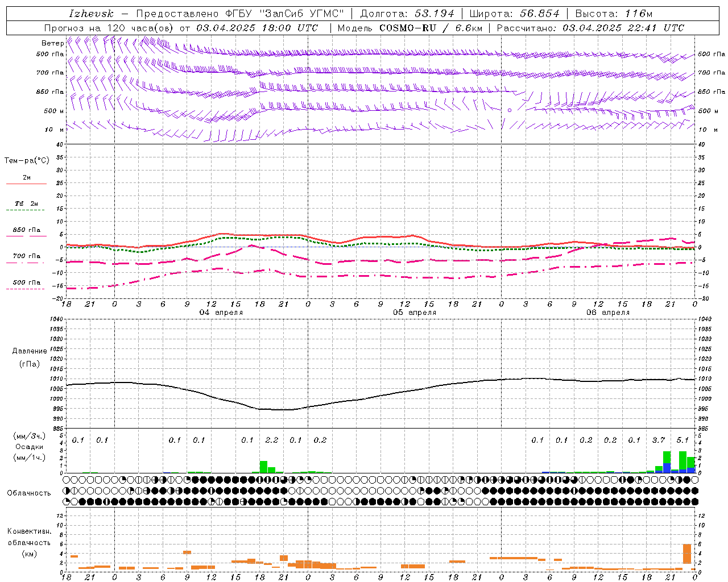Click the computed time 03.04.2025 22:41 UTC
This screenshot has height=582, width=728.
pos(623,28)
